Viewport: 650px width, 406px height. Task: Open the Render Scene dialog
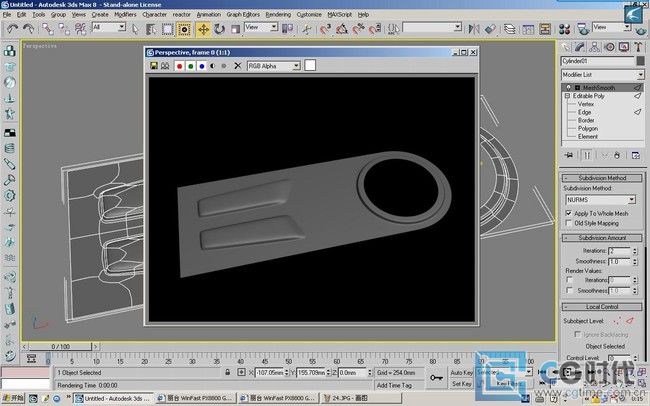(583, 29)
